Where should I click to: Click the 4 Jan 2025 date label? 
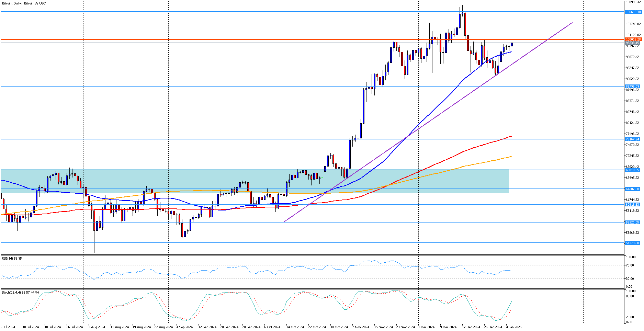pyautogui.click(x=514, y=327)
